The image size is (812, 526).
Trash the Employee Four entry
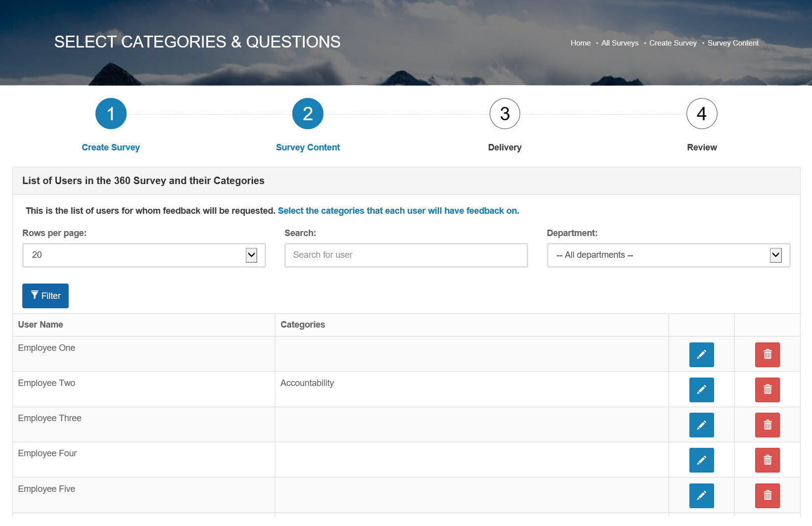[767, 460]
